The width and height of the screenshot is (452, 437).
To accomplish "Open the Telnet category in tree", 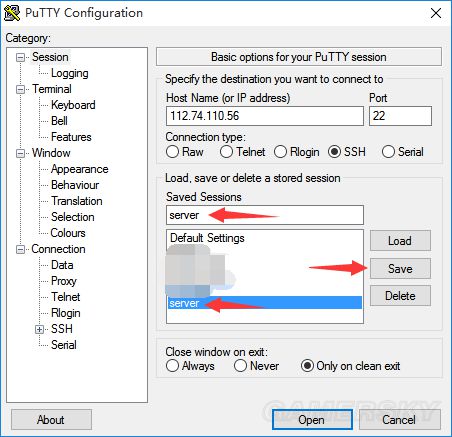I will 65,297.
